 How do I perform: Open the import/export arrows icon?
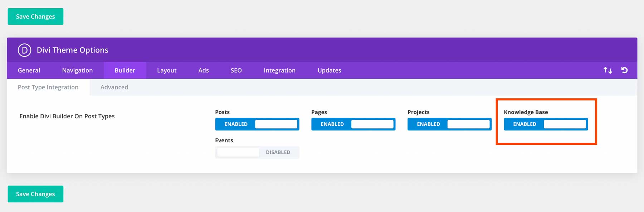608,70
